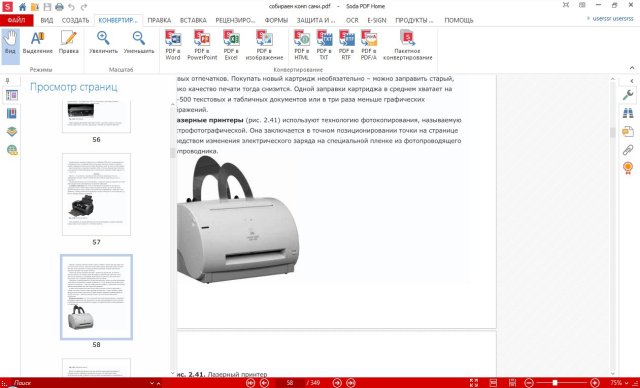
Task: Collapse the ribbon with the chevron arrow
Action: tap(632, 68)
